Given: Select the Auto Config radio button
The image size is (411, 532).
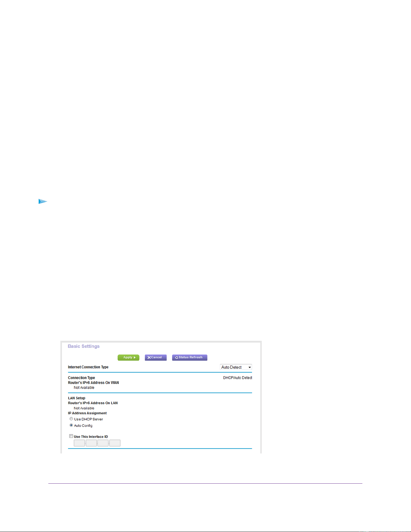Looking at the screenshot, I should [71, 425].
